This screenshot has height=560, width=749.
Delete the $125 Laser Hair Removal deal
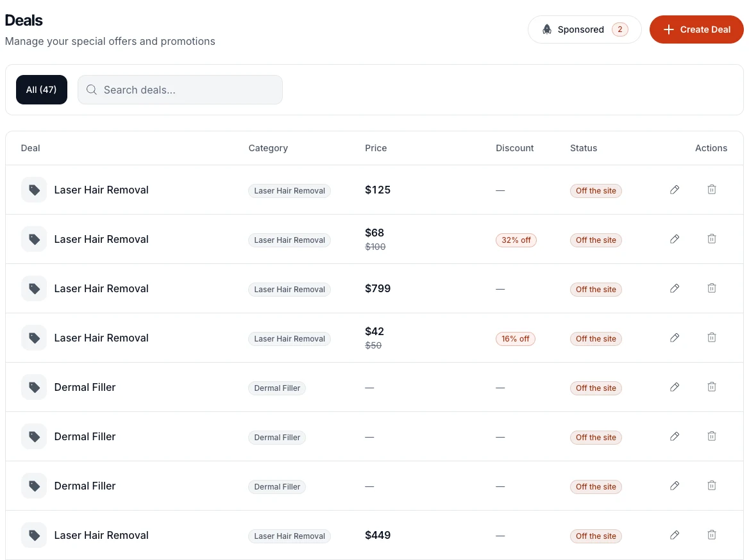pos(712,190)
